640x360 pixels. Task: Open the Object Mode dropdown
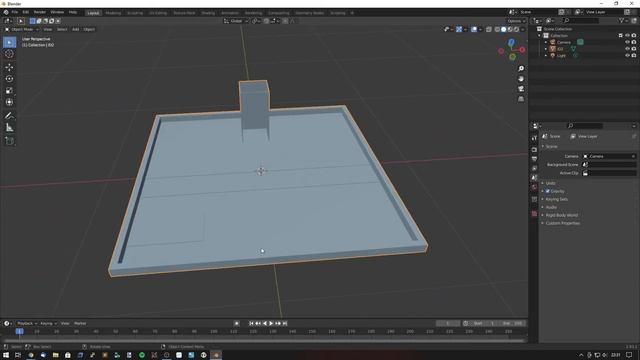22,29
